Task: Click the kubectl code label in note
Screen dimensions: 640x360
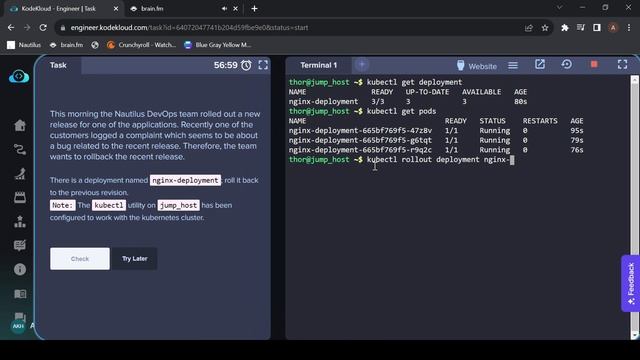Action: [109, 205]
